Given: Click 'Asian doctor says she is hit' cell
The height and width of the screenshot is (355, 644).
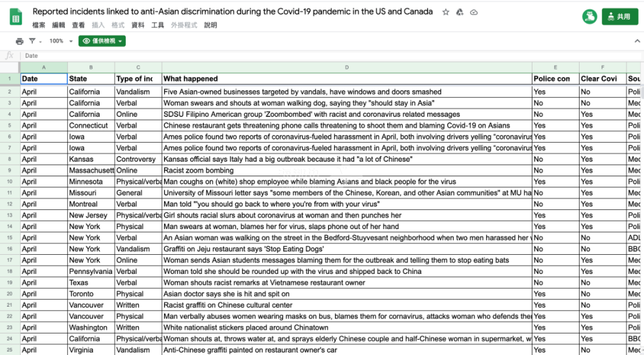Looking at the screenshot, I should coord(347,294).
